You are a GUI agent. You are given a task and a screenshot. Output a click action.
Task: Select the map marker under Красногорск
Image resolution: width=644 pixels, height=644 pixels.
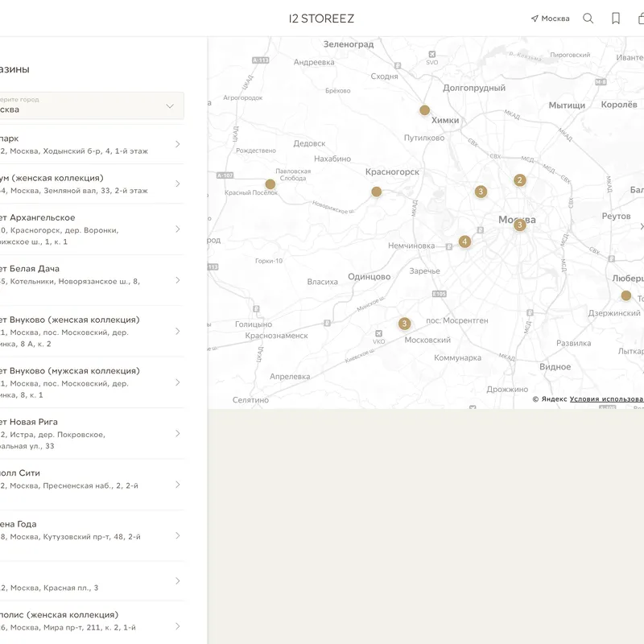pyautogui.click(x=376, y=192)
